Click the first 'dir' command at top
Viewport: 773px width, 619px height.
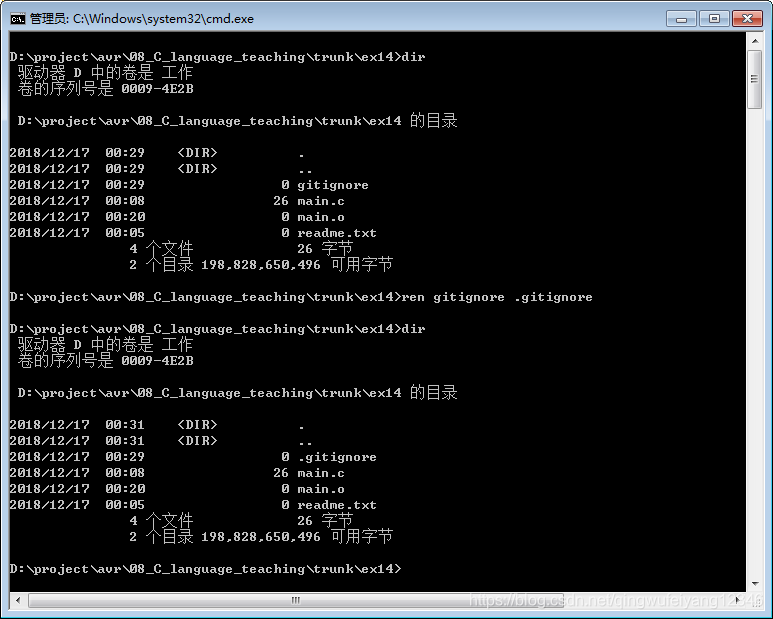(x=413, y=57)
